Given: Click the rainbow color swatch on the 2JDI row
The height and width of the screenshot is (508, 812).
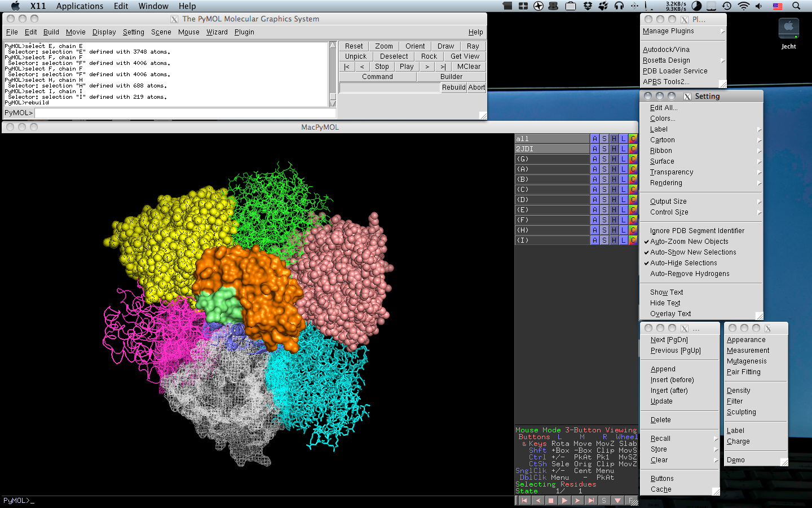Looking at the screenshot, I should (x=632, y=148).
